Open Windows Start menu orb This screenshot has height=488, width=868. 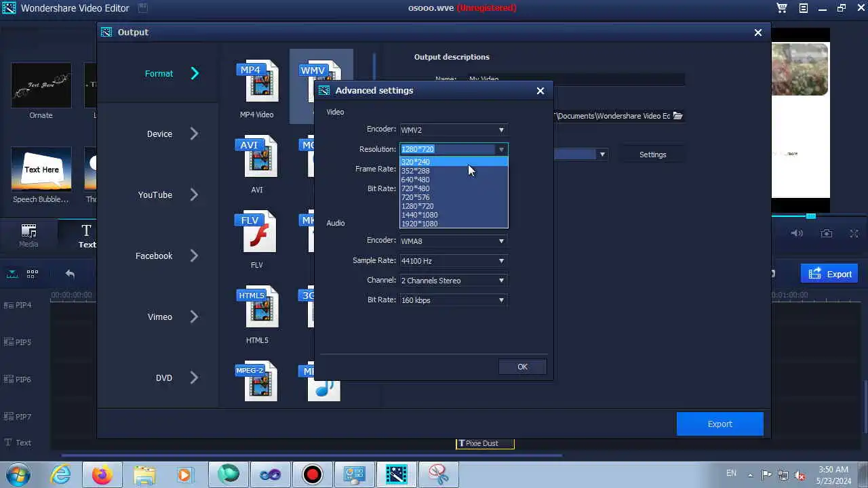pos(17,474)
